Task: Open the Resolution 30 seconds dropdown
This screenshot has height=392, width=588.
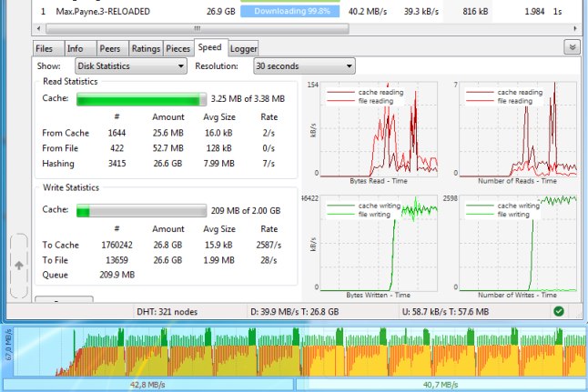Action: pos(304,66)
